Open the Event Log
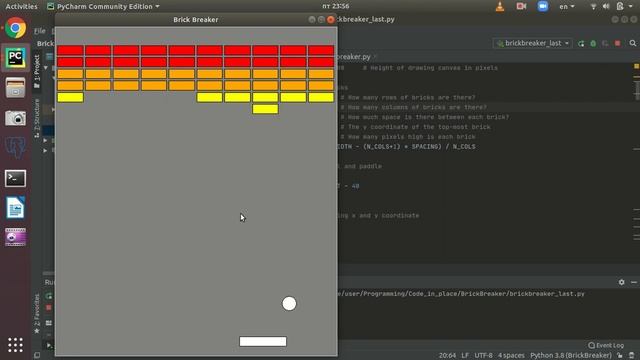Screen dimensions: 640x360 point(606,345)
